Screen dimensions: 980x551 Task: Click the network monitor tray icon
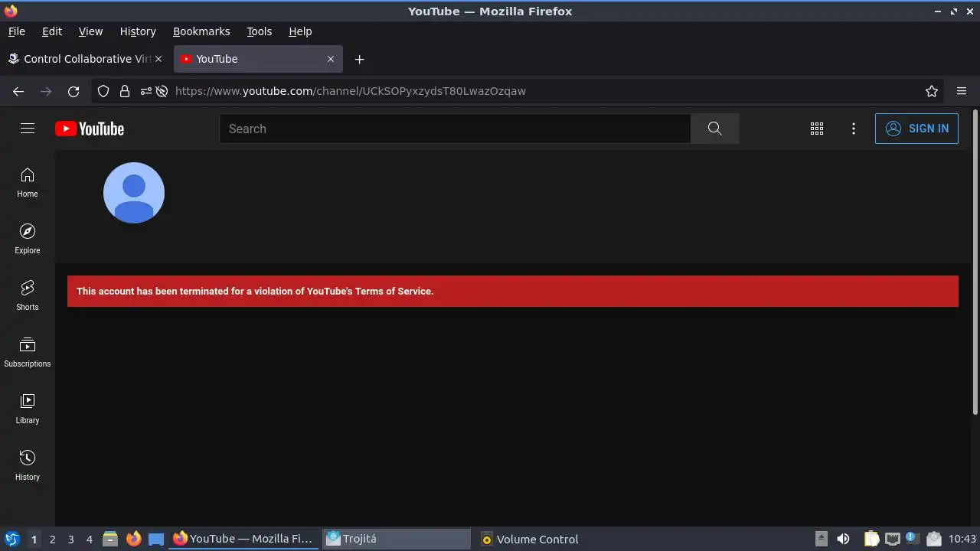[892, 539]
